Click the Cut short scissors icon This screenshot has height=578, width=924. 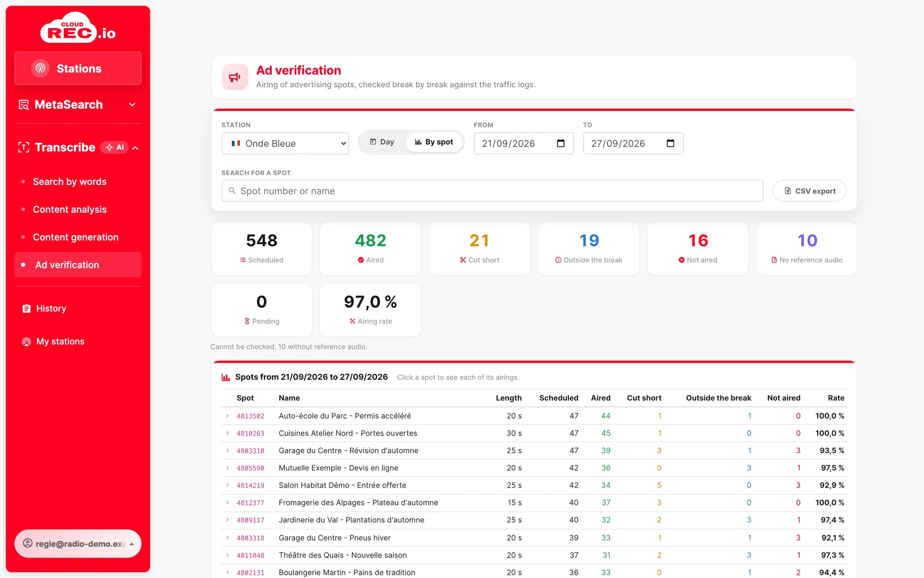click(x=463, y=260)
